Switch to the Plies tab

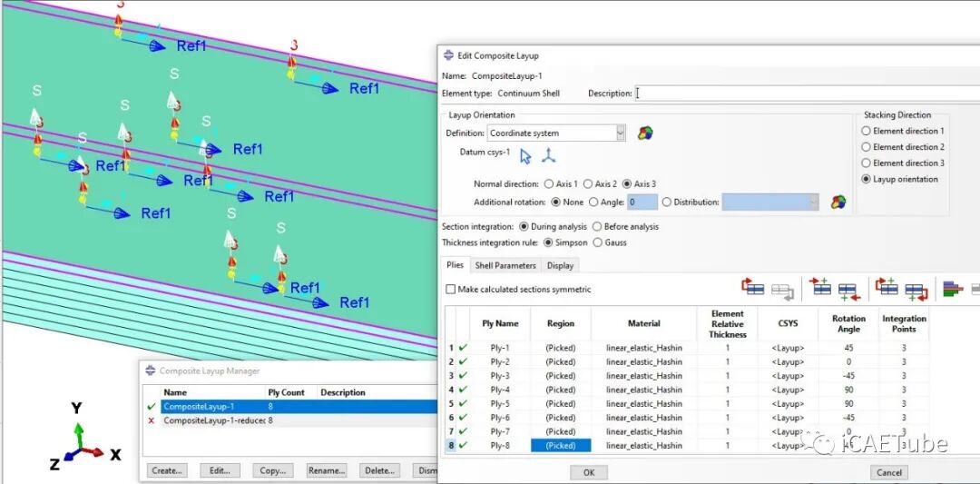pos(455,264)
